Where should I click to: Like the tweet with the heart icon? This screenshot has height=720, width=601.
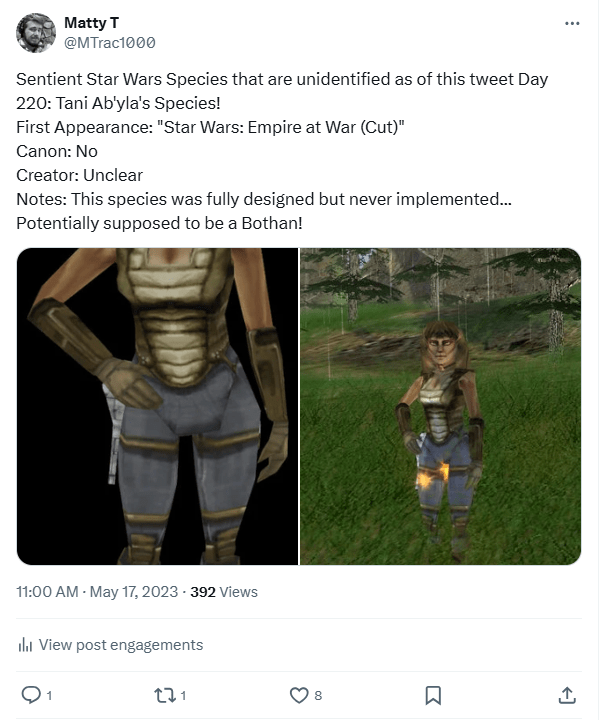298,694
